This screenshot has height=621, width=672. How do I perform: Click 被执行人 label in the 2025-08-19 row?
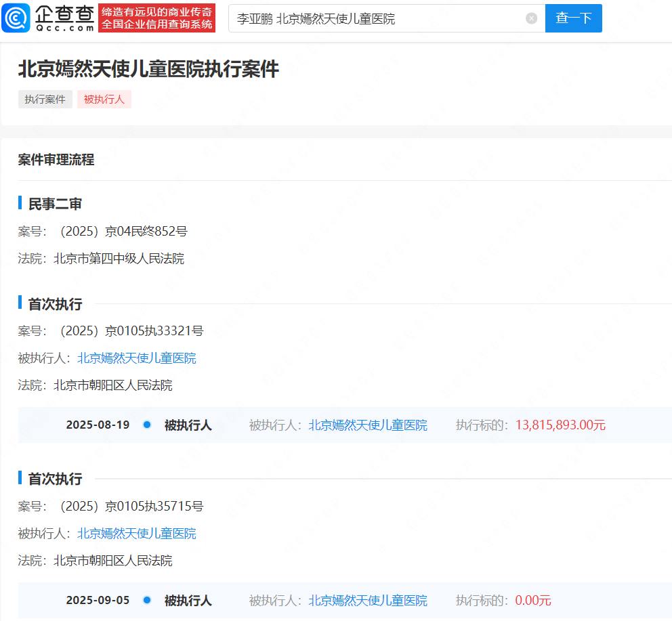click(188, 425)
